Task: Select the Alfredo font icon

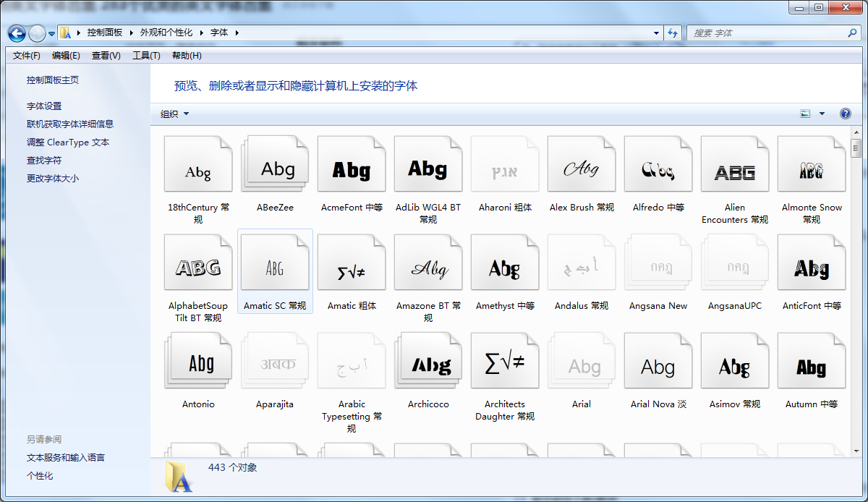Action: pos(658,164)
